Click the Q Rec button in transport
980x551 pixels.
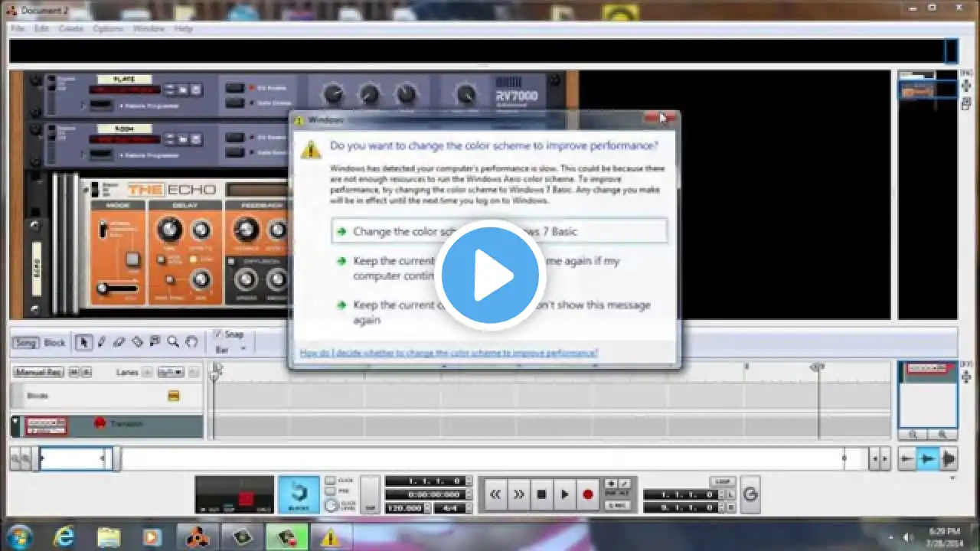[x=617, y=505]
